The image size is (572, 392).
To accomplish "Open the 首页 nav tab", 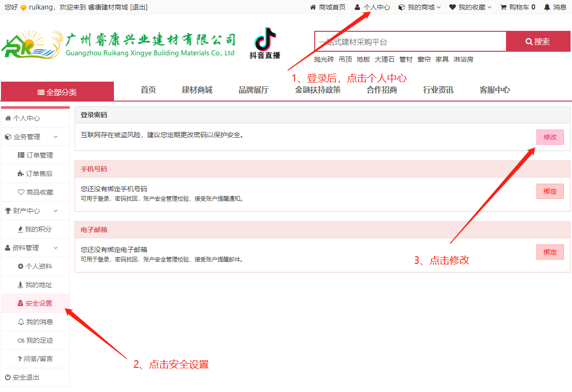I will pyautogui.click(x=149, y=90).
